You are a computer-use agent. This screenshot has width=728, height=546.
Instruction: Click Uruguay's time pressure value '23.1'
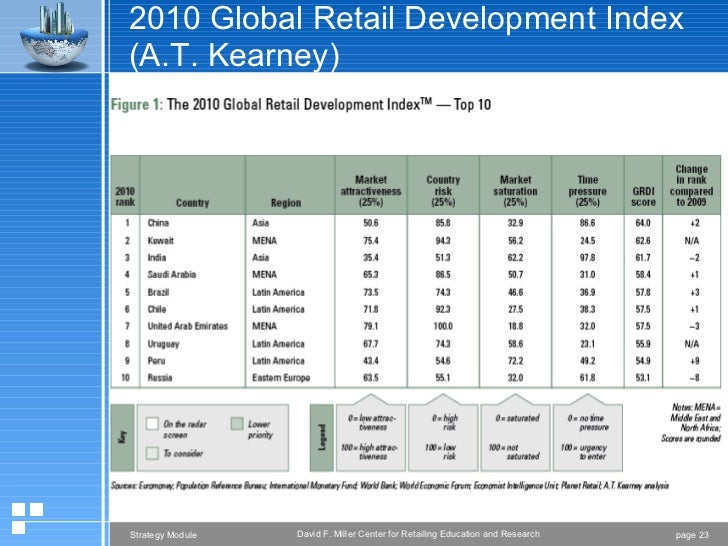click(587, 344)
